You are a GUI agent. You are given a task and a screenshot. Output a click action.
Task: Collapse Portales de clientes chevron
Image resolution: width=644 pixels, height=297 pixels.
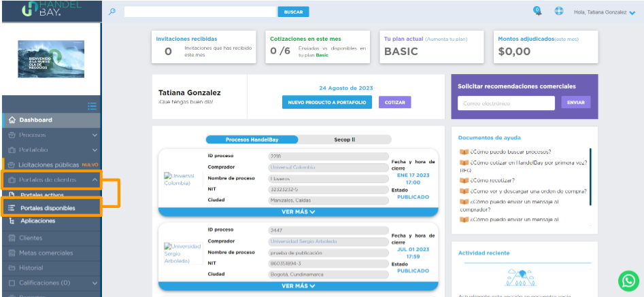coord(95,179)
